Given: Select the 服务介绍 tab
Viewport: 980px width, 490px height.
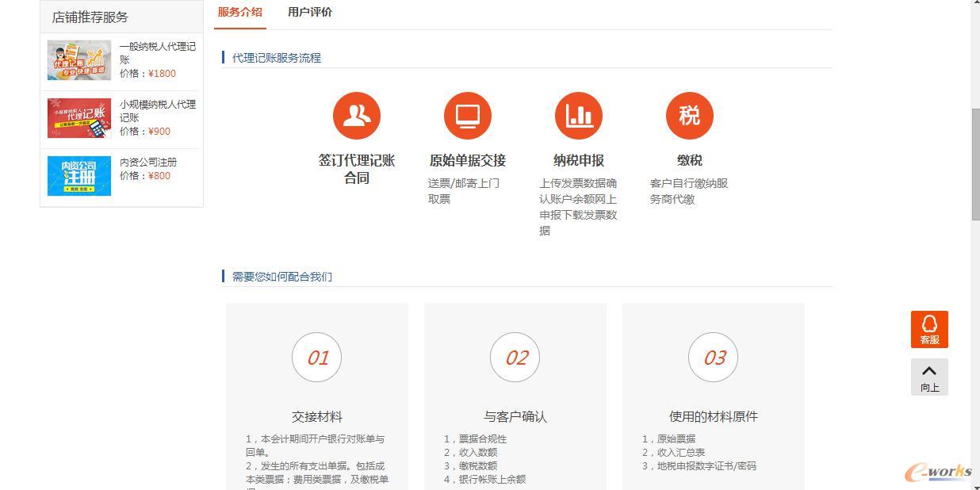Looking at the screenshot, I should [239, 12].
